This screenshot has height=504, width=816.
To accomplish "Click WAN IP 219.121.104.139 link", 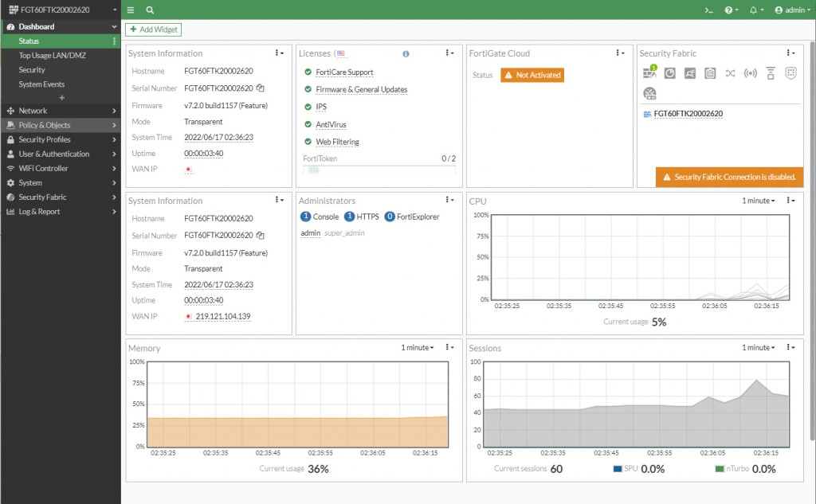I will coord(223,316).
